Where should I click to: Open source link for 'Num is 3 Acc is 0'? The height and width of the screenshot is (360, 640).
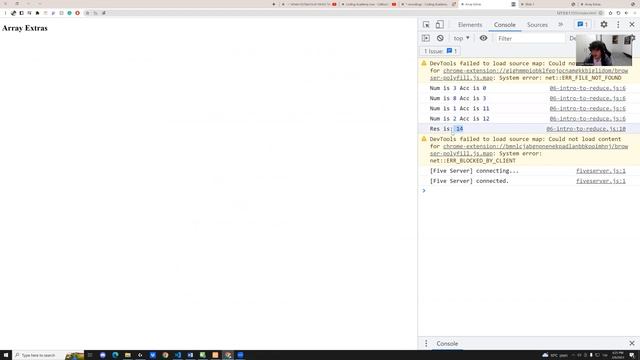point(587,88)
